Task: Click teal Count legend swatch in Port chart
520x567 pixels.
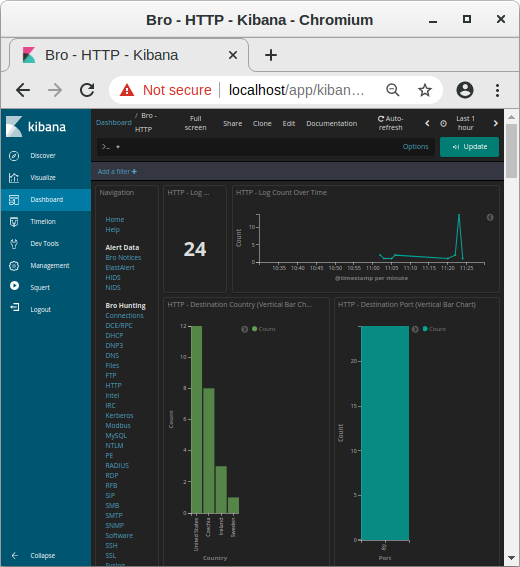Action: pyautogui.click(x=425, y=329)
